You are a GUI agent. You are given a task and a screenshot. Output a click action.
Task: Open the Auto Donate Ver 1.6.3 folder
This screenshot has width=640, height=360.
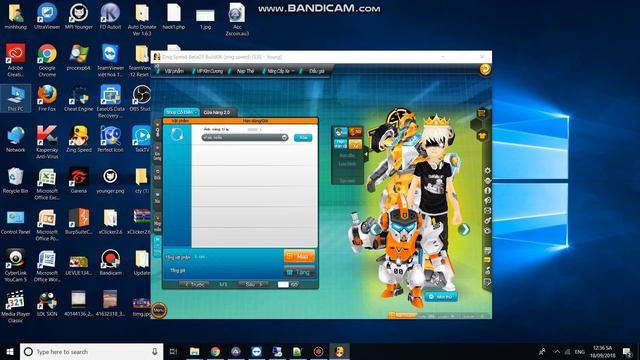142,20
